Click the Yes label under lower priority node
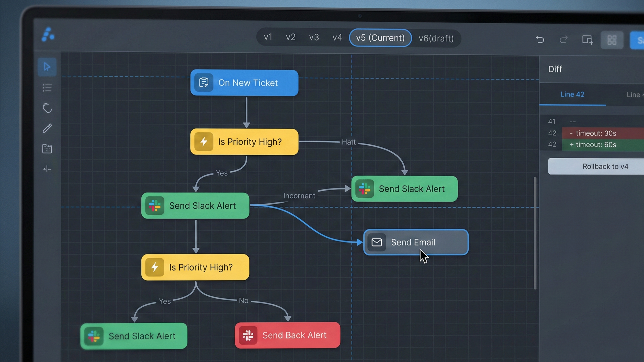Viewport: 644px width, 362px height. [165, 301]
